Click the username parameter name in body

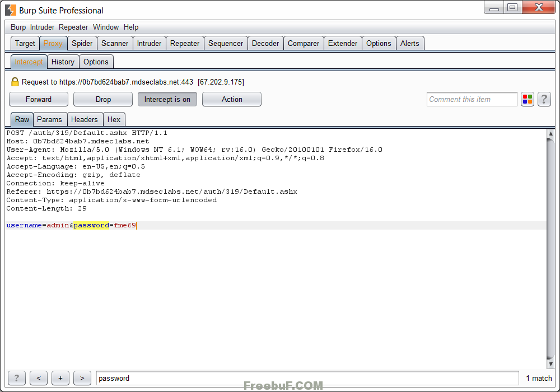(24, 225)
